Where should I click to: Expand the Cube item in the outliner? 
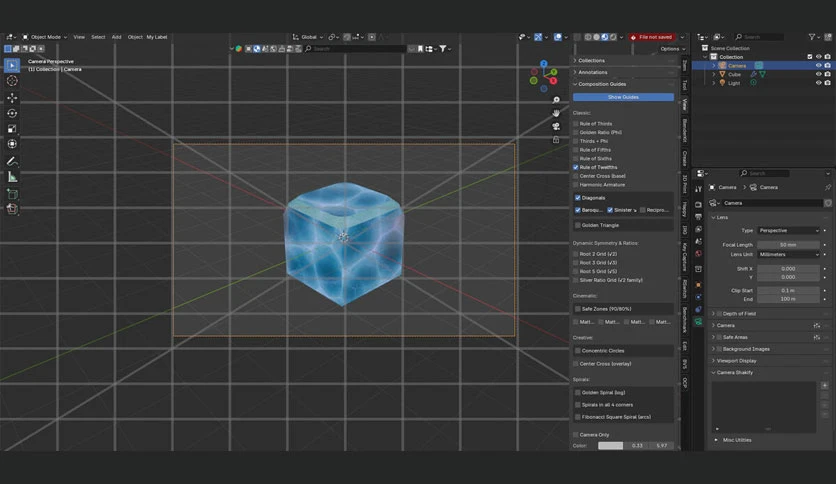click(714, 75)
